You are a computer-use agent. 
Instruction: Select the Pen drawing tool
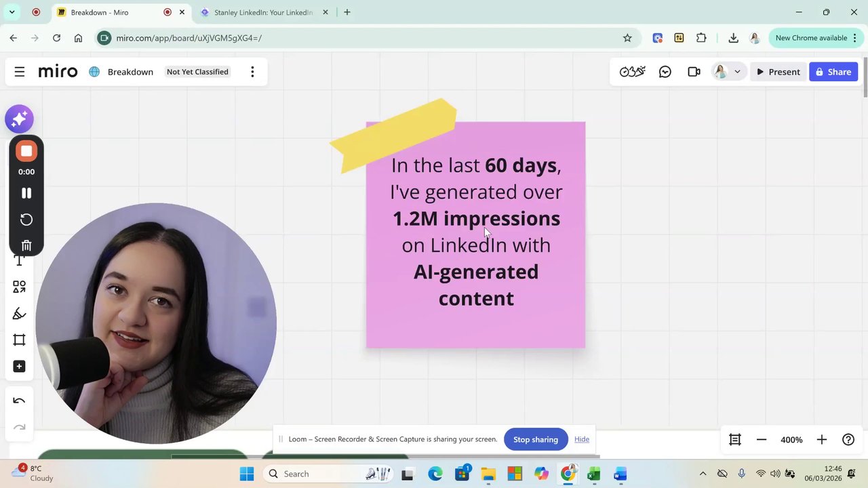(x=19, y=314)
